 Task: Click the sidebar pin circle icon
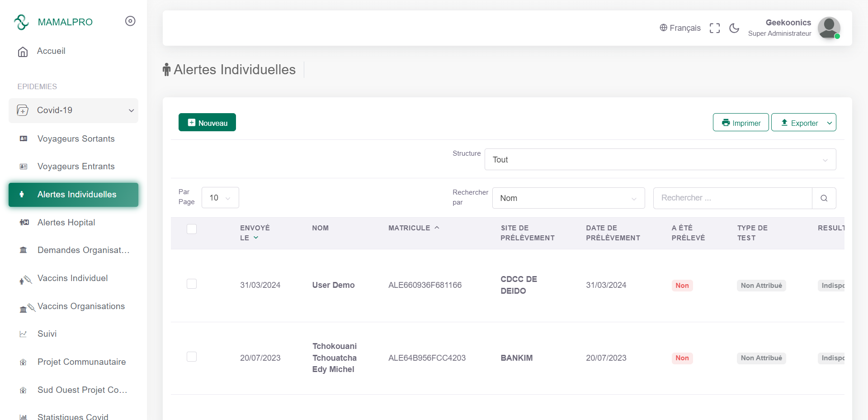130,21
